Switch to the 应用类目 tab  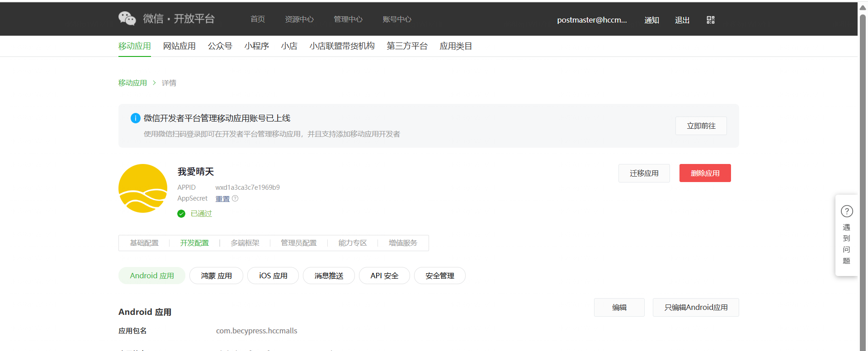click(456, 46)
